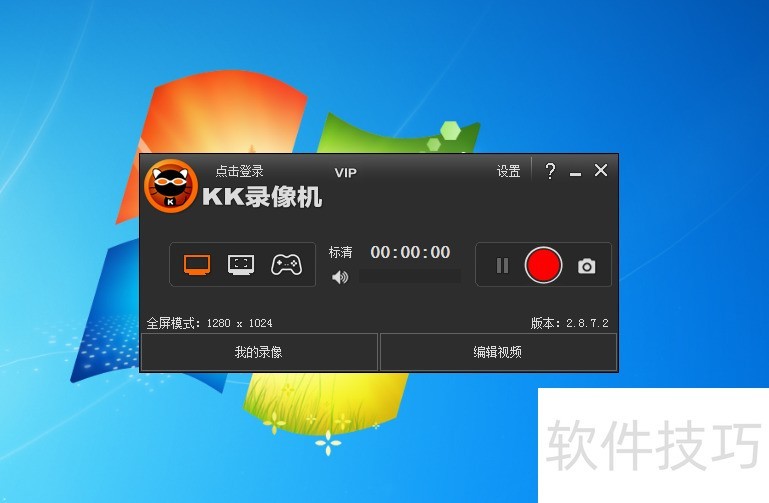Click the pause recording button
This screenshot has width=769, height=503.
pos(502,266)
